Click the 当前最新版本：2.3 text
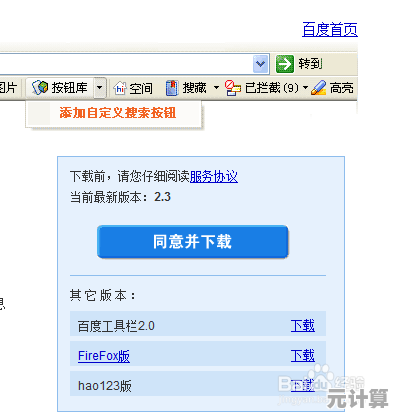The height and width of the screenshot is (417, 395). [x=120, y=197]
